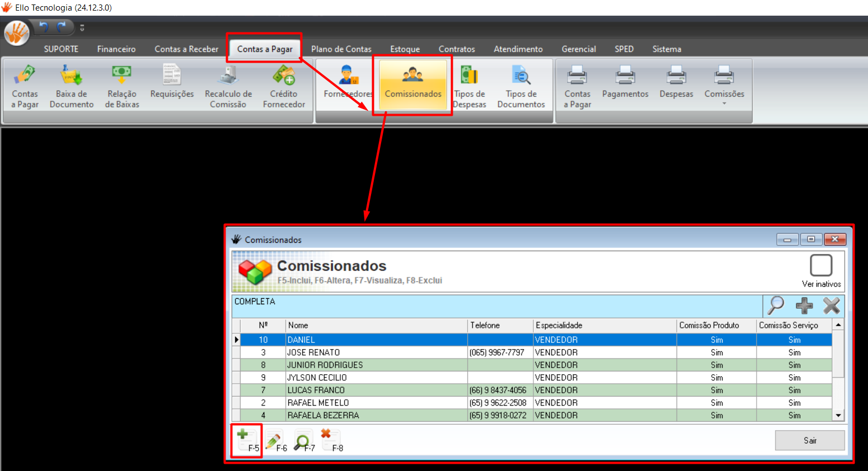Click the undo arrow in quick access toolbar

pyautogui.click(x=44, y=27)
